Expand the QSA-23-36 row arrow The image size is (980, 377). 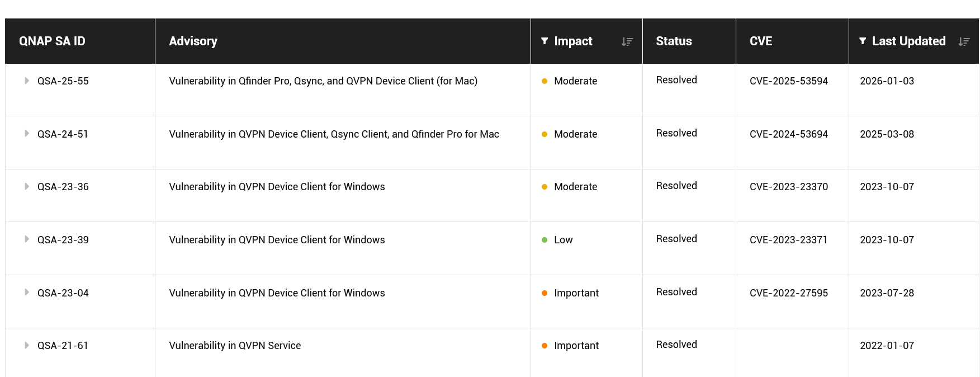click(26, 186)
